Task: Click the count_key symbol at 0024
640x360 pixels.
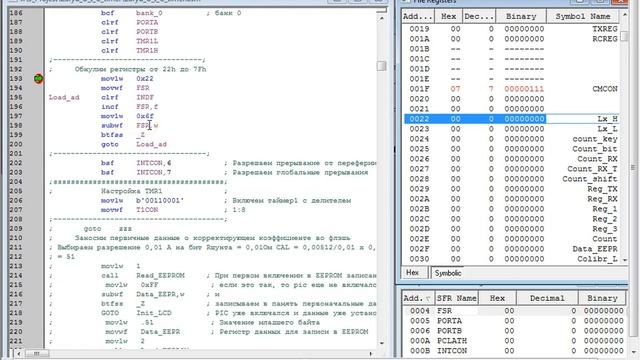Action: [595, 139]
